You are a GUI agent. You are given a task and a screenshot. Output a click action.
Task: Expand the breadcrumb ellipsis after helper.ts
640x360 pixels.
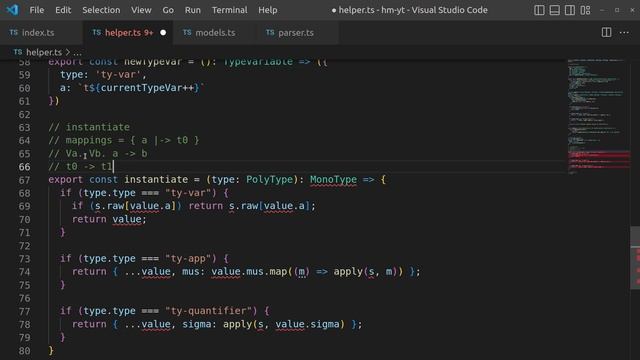(78, 53)
